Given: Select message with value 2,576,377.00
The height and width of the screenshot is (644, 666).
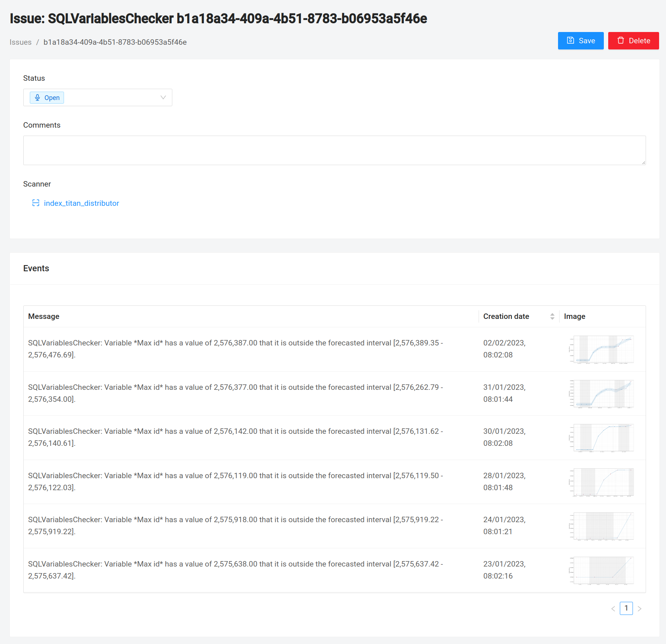Looking at the screenshot, I should tap(235, 393).
